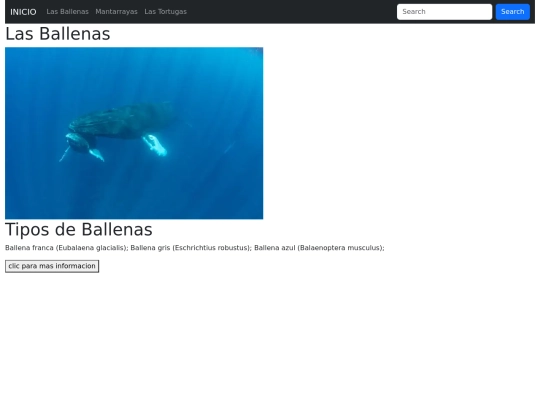Open the INICIO home link
Image resolution: width=540 pixels, height=405 pixels.
(23, 12)
